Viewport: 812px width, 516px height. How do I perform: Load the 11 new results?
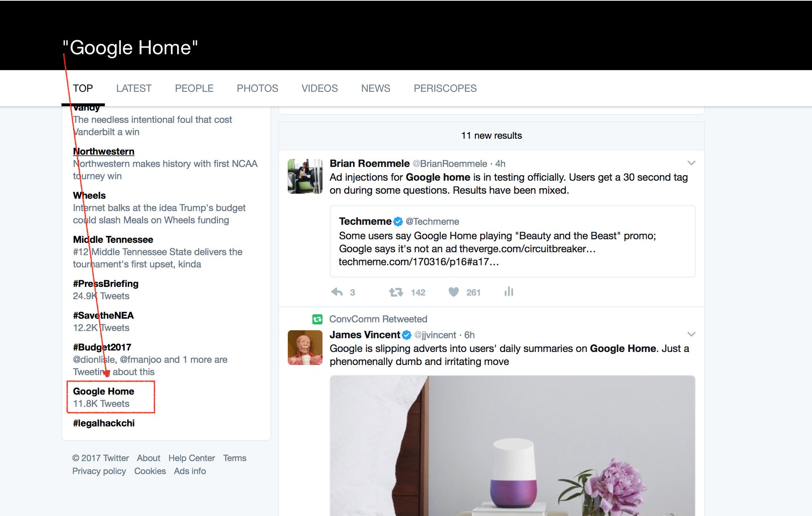point(491,136)
